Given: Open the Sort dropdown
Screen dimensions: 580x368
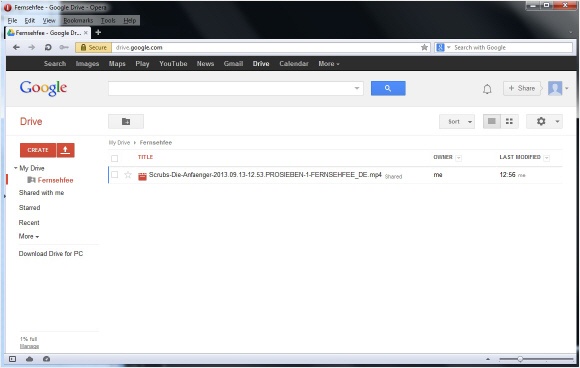Looking at the screenshot, I should click(457, 121).
